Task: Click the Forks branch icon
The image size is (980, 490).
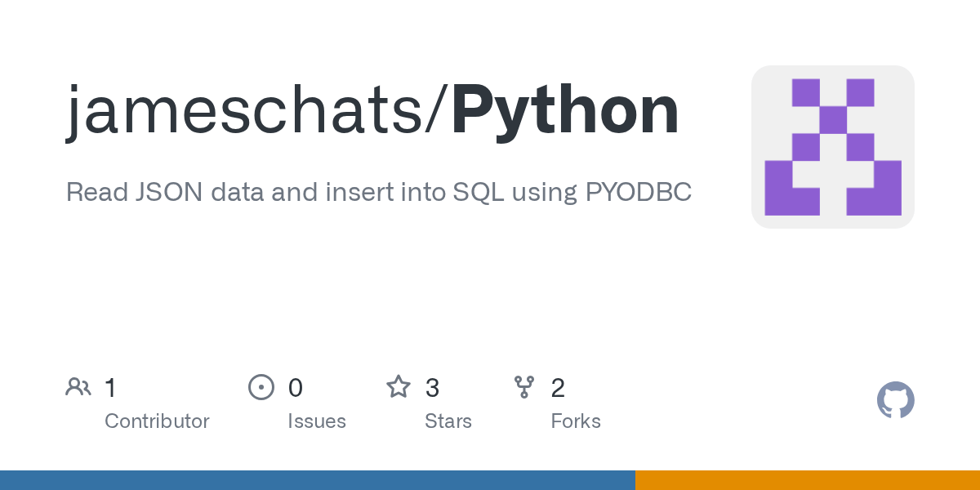Action: (x=523, y=387)
